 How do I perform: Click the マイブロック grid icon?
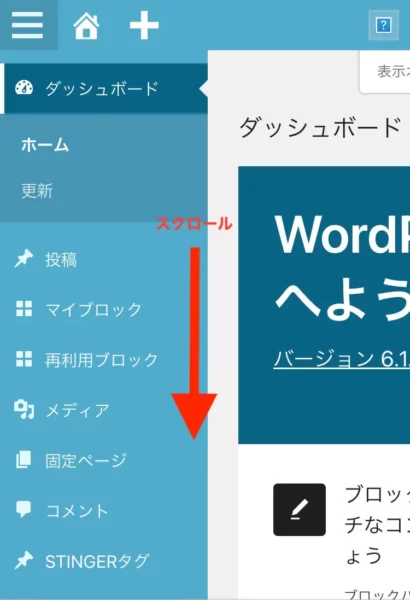(x=24, y=309)
